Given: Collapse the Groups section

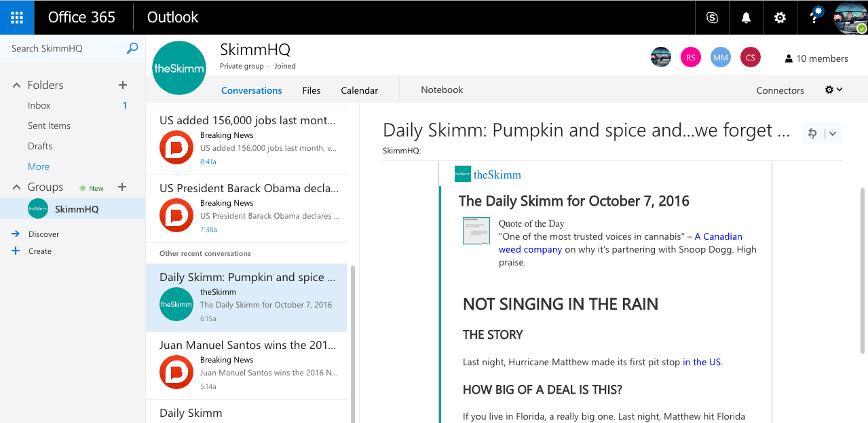Looking at the screenshot, I should (x=17, y=187).
